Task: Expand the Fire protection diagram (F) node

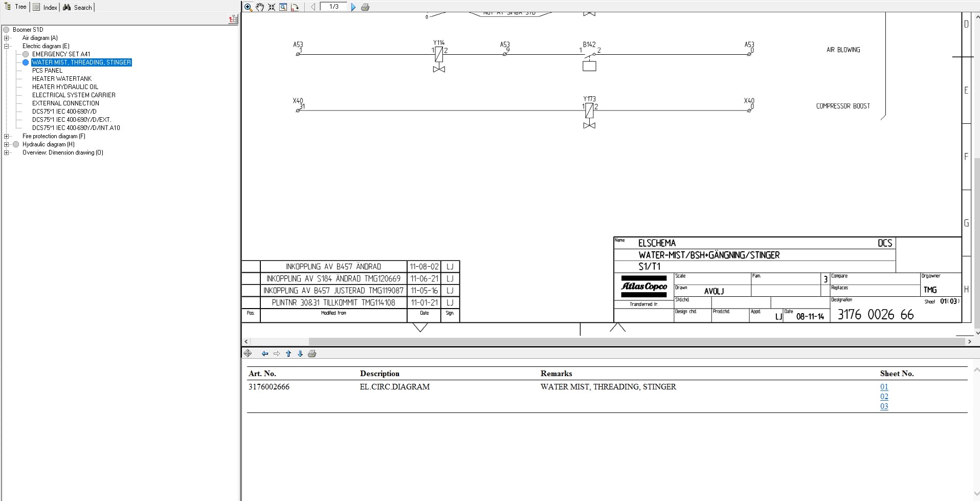Action: point(6,136)
